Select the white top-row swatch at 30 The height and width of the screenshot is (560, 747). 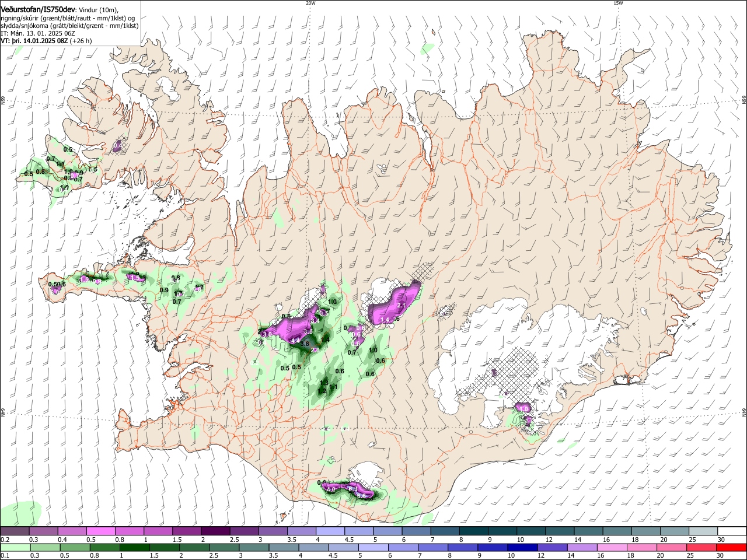coord(732,531)
